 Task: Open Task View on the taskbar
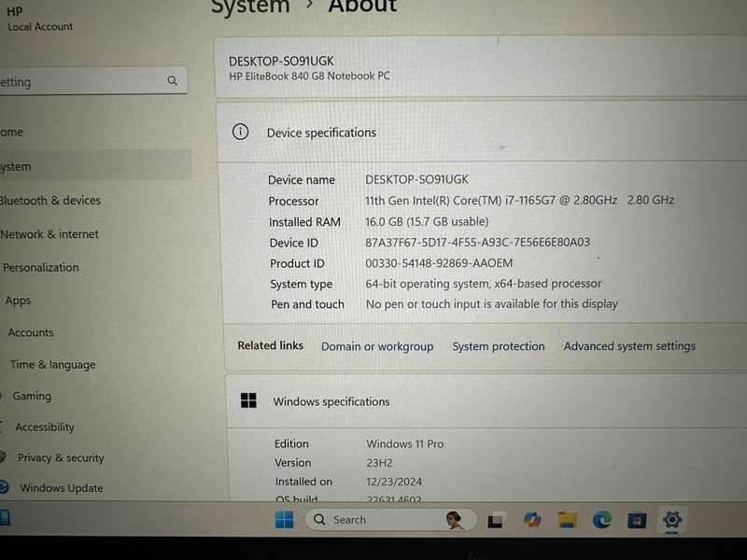click(495, 521)
